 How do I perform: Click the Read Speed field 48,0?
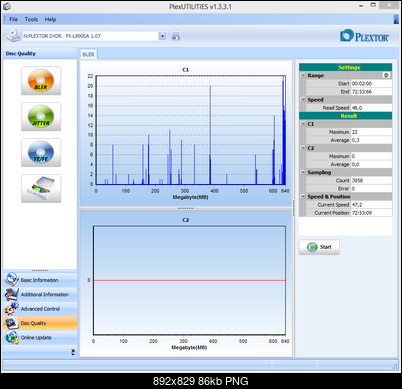pos(371,108)
